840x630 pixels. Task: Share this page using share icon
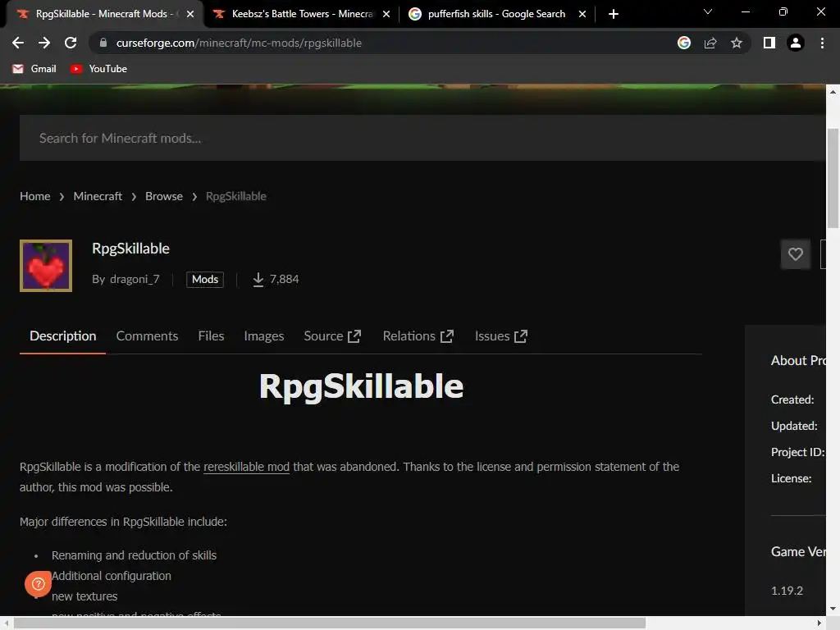tap(710, 43)
